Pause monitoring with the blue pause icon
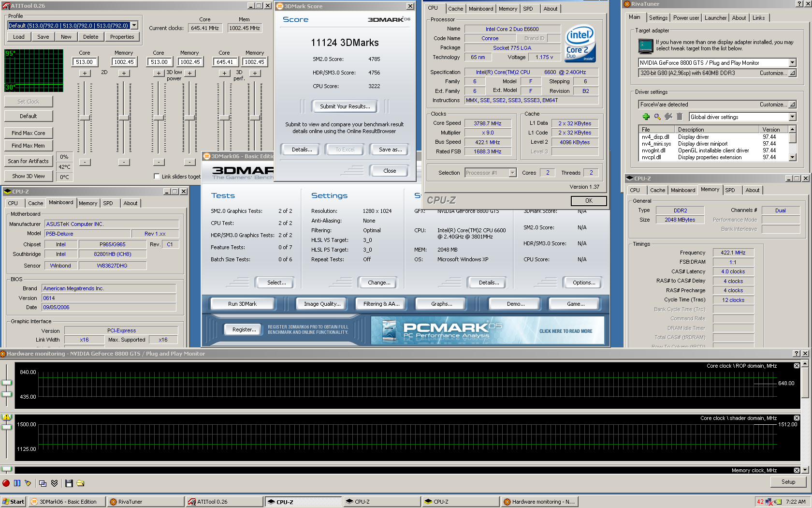 17,483
